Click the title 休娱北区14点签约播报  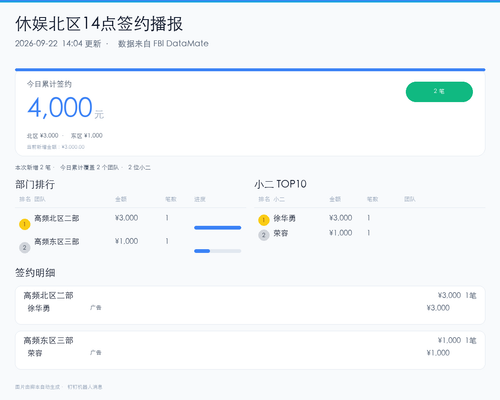point(99,24)
